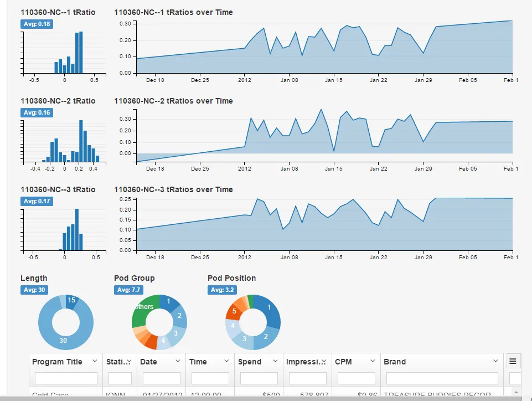
Task: Sort by the Program Title header
Action: pos(58,362)
